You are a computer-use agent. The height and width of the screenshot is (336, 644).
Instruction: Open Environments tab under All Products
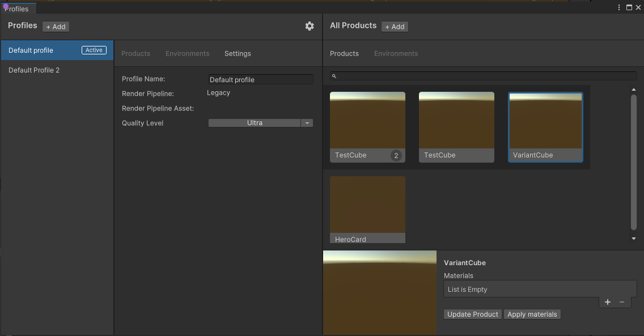click(396, 54)
